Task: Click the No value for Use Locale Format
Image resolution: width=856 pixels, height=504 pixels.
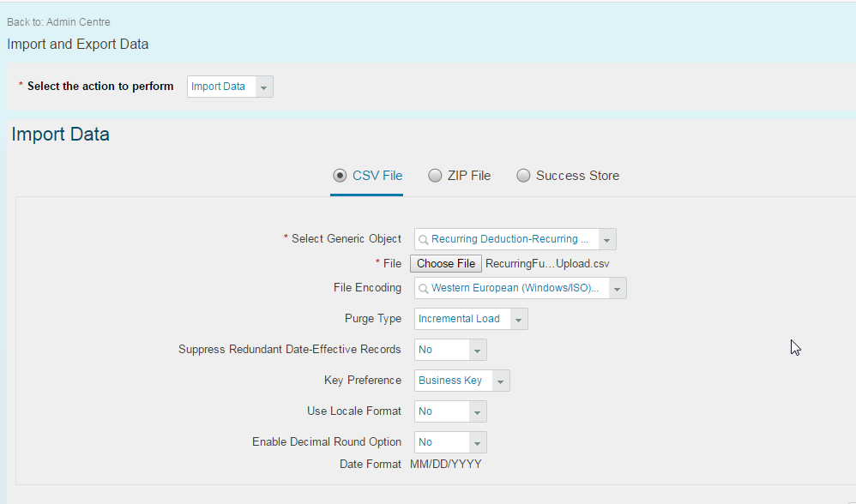Action: pos(425,411)
